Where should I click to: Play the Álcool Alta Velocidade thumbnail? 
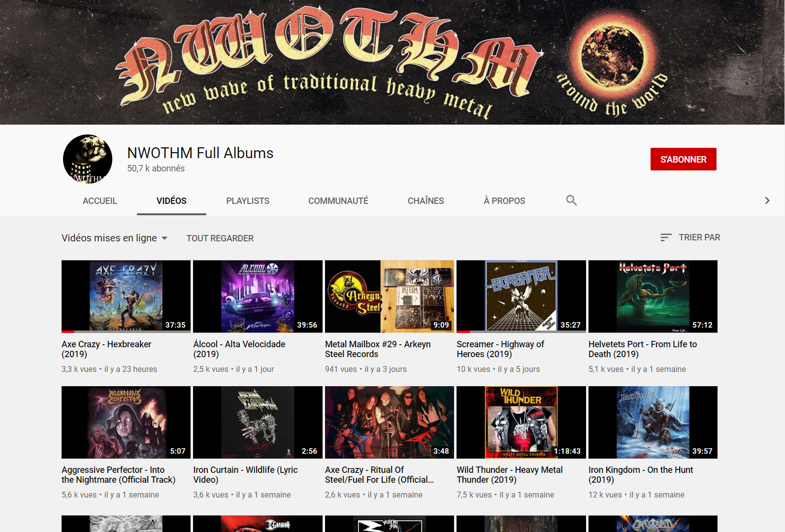click(258, 297)
